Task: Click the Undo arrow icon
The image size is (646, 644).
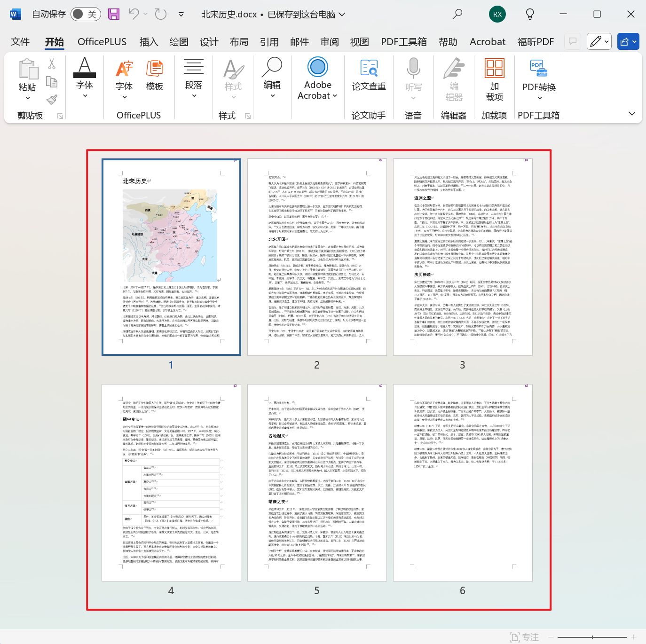Action: pos(134,14)
